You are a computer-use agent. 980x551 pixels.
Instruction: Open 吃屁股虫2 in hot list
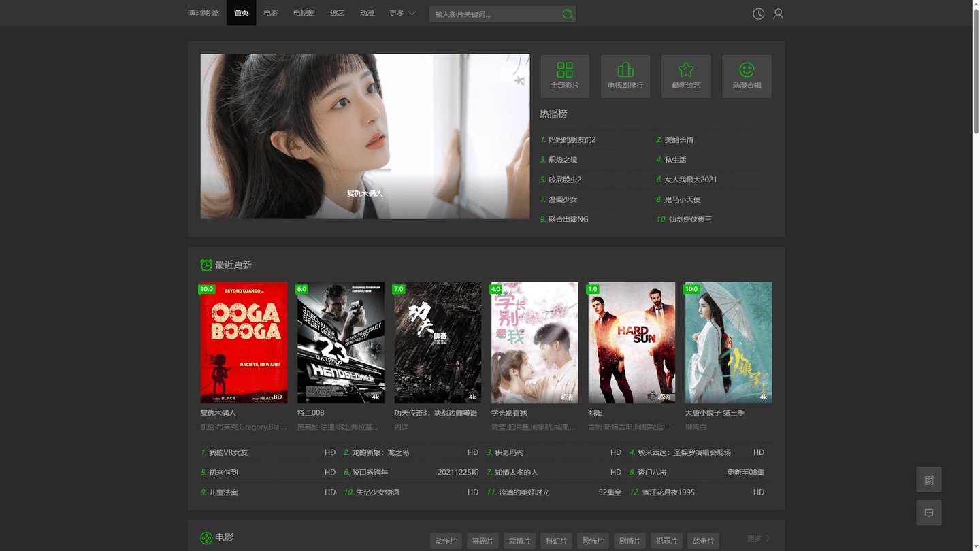click(x=565, y=180)
